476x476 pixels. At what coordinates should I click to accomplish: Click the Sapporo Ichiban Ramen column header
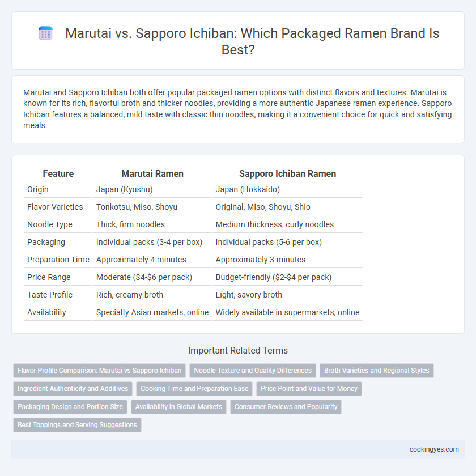point(287,173)
